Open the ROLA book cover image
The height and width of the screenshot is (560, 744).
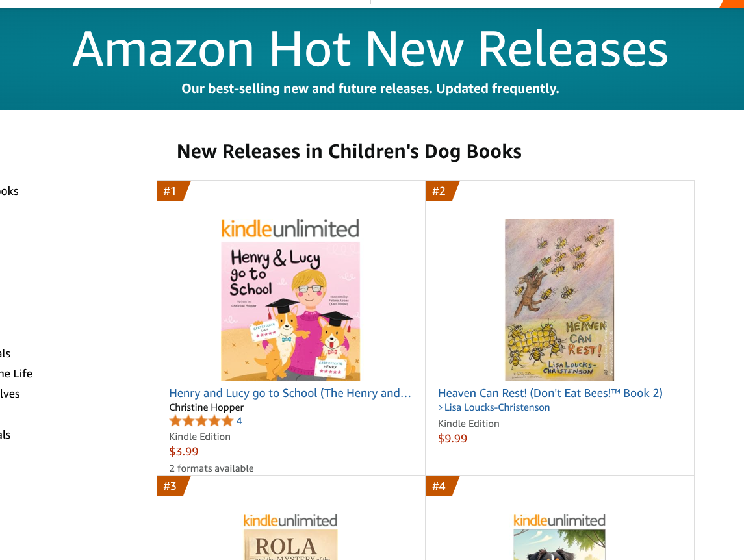click(x=290, y=546)
